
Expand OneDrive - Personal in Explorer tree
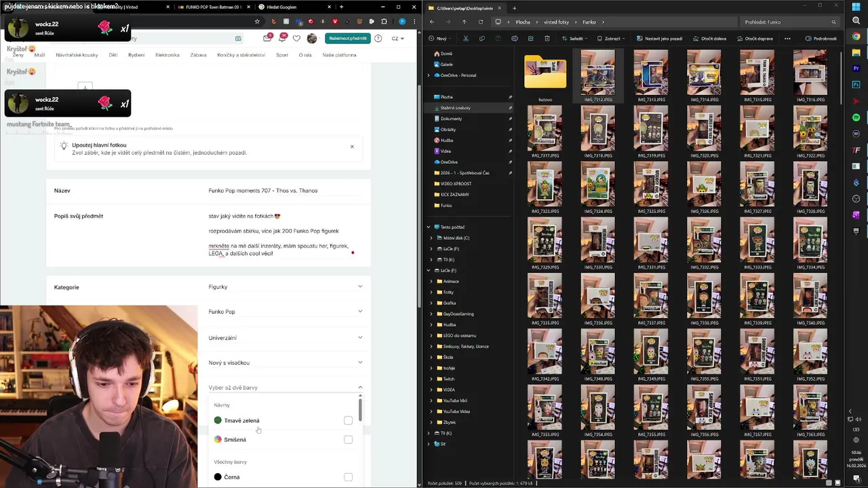coord(429,75)
